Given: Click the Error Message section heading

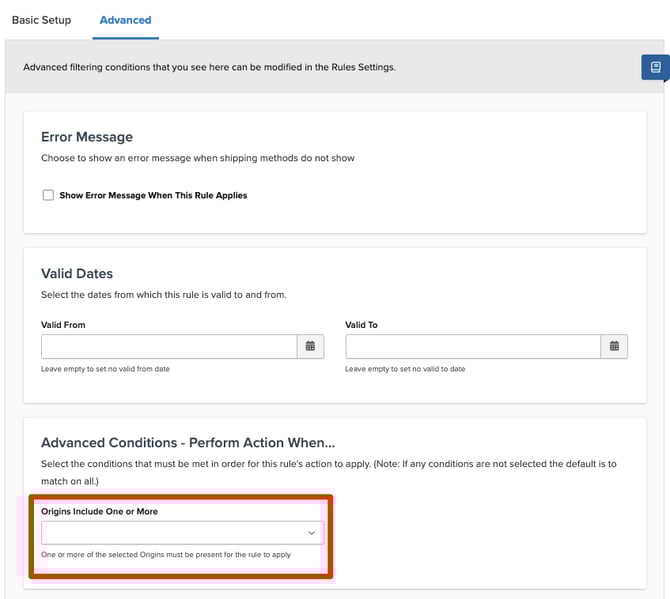Looking at the screenshot, I should click(87, 137).
